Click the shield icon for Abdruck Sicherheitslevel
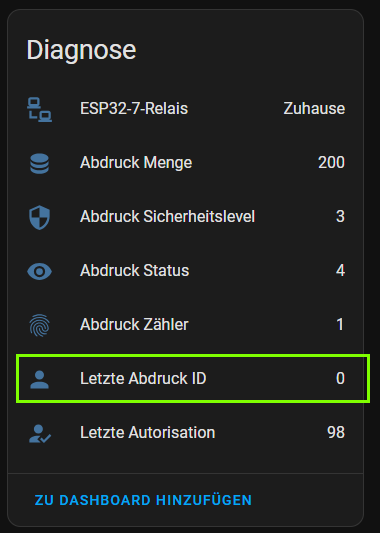 coord(39,217)
